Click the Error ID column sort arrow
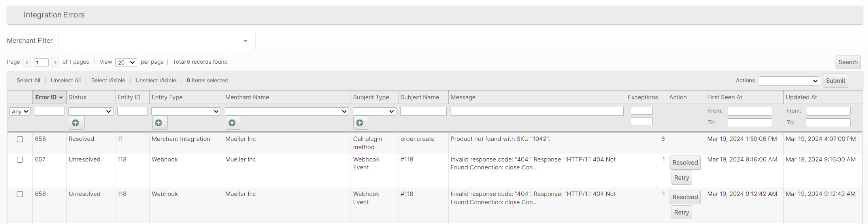Viewport: 868px width, 224px height. 61,97
